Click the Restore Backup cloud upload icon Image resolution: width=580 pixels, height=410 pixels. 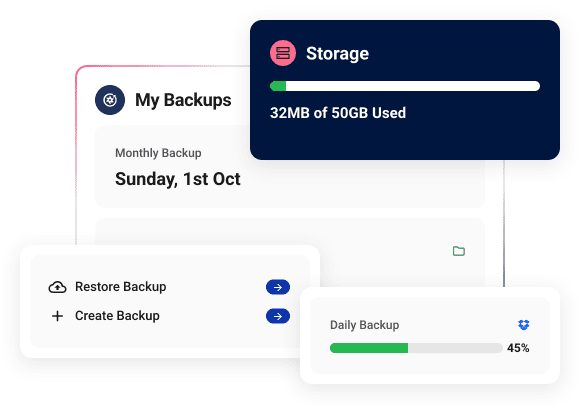(58, 287)
